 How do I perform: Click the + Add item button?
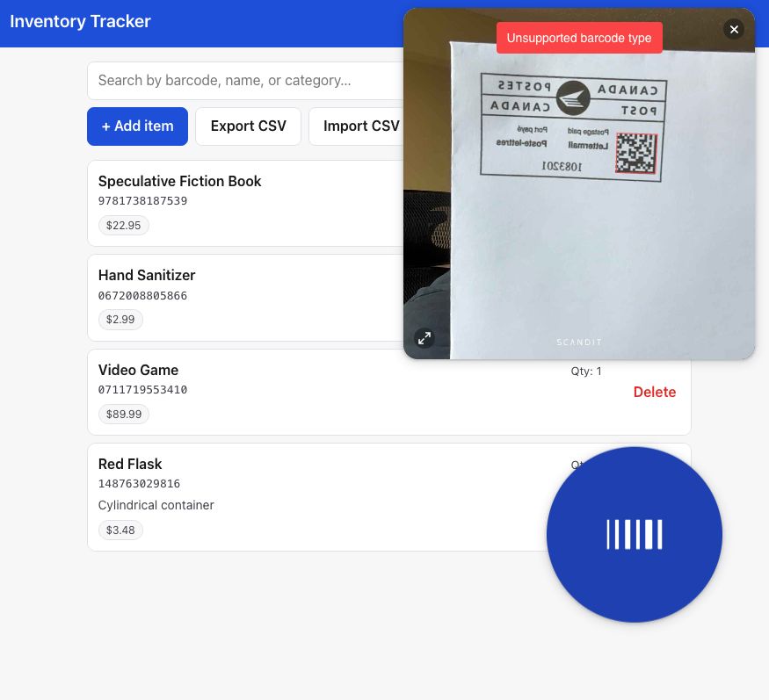point(137,126)
